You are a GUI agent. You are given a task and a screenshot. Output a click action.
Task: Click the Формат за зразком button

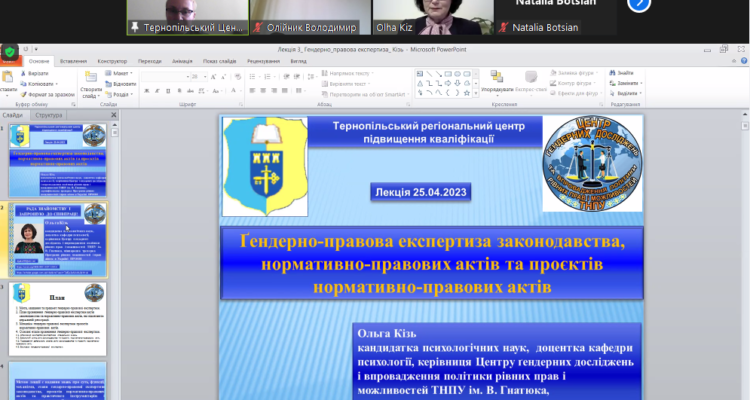point(47,94)
